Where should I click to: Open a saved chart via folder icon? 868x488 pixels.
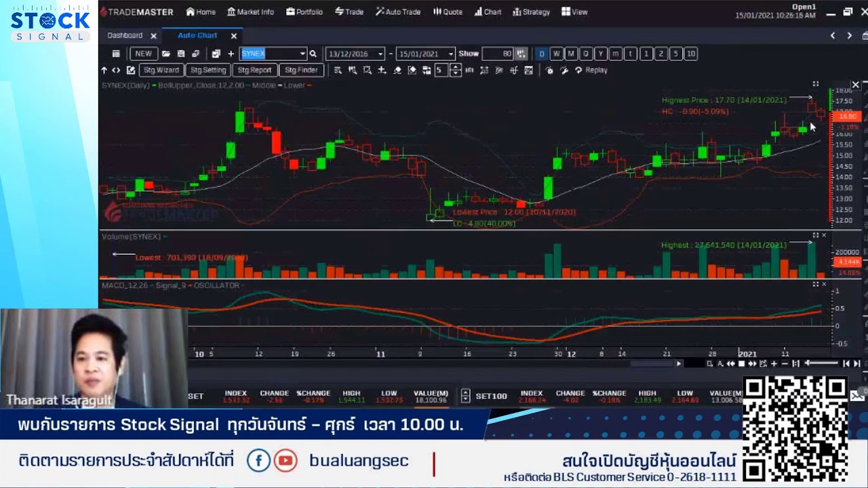166,54
